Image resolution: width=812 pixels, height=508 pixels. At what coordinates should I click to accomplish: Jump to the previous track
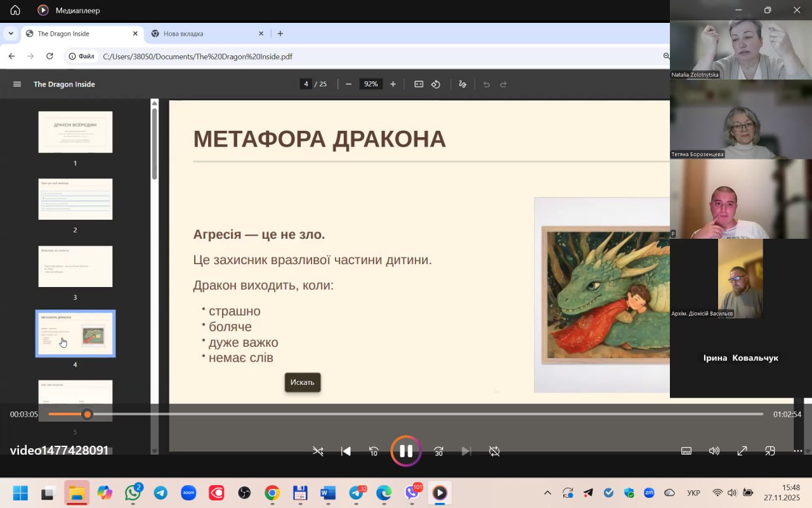pos(346,451)
